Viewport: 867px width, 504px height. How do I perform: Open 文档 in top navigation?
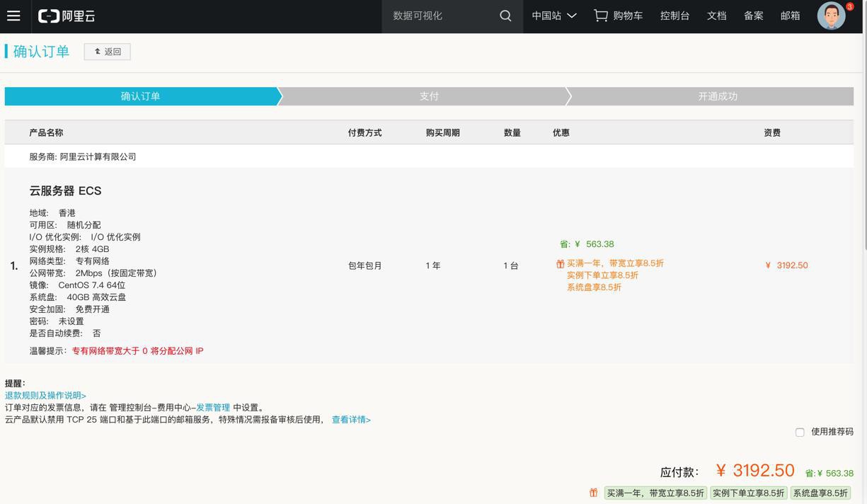(x=716, y=16)
